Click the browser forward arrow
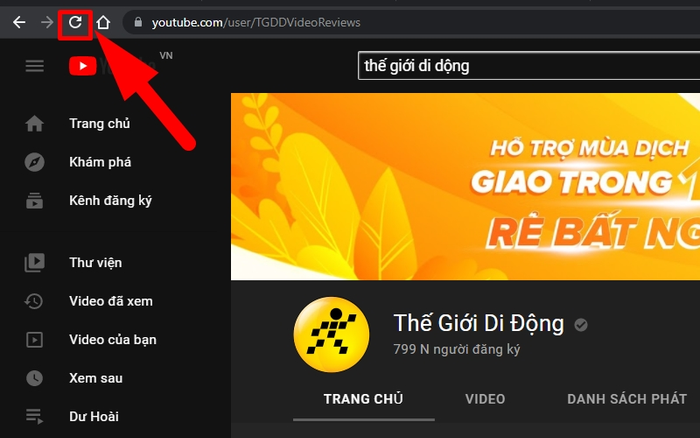 [x=47, y=22]
